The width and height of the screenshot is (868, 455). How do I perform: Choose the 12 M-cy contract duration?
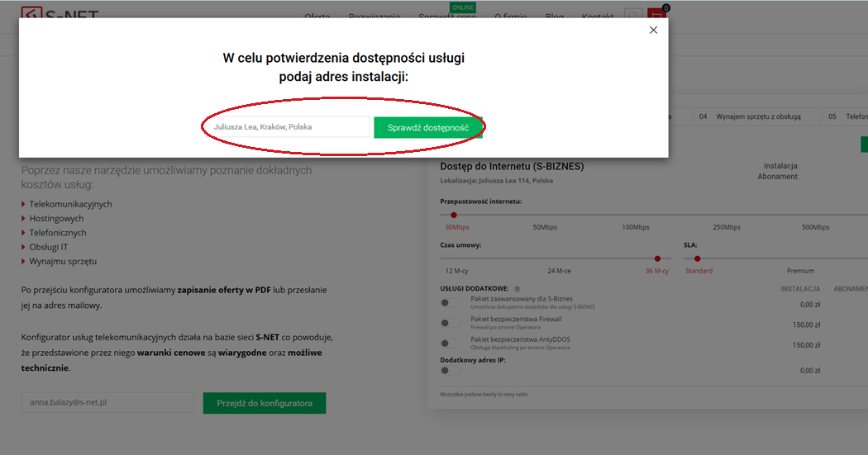click(x=456, y=271)
